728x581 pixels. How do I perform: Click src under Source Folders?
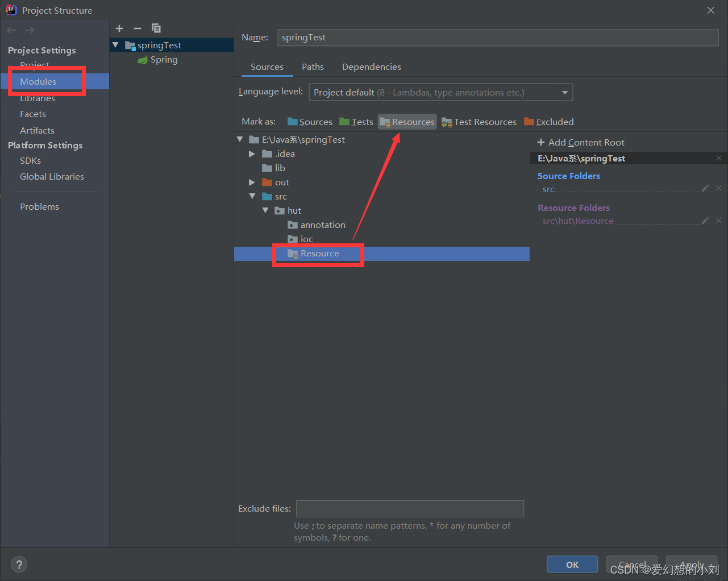click(x=548, y=189)
